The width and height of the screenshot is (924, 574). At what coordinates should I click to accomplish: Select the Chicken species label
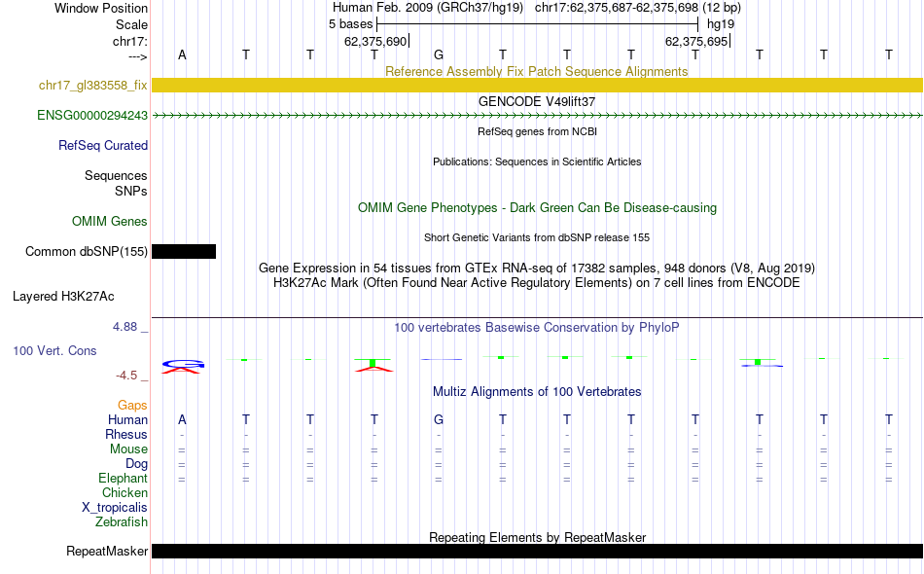click(x=124, y=492)
